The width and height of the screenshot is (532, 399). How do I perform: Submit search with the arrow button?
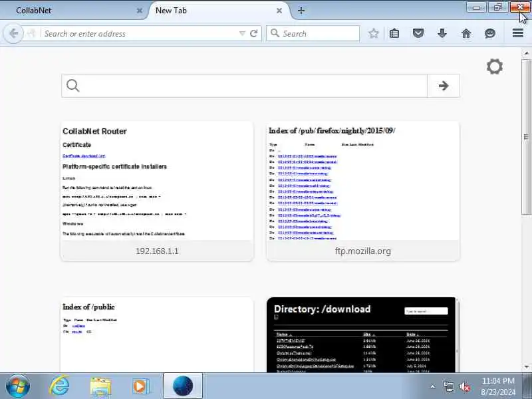(x=444, y=86)
